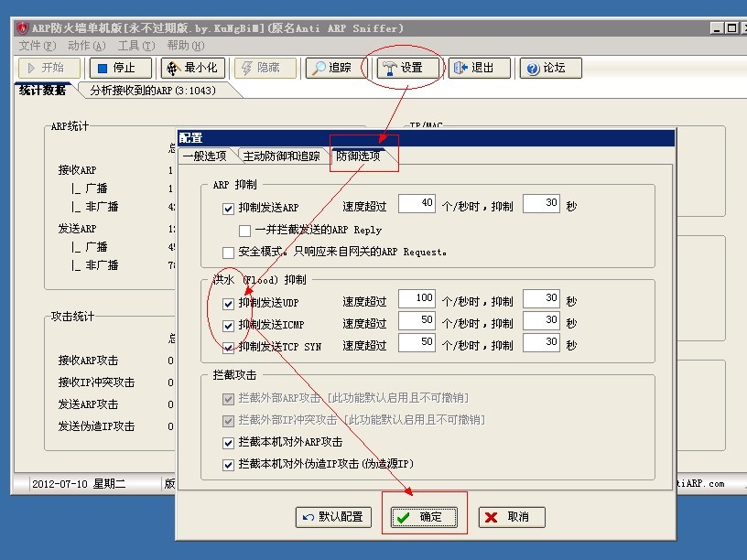Click the 发送ARP statistics label
This screenshot has height=560, width=747.
[77, 229]
